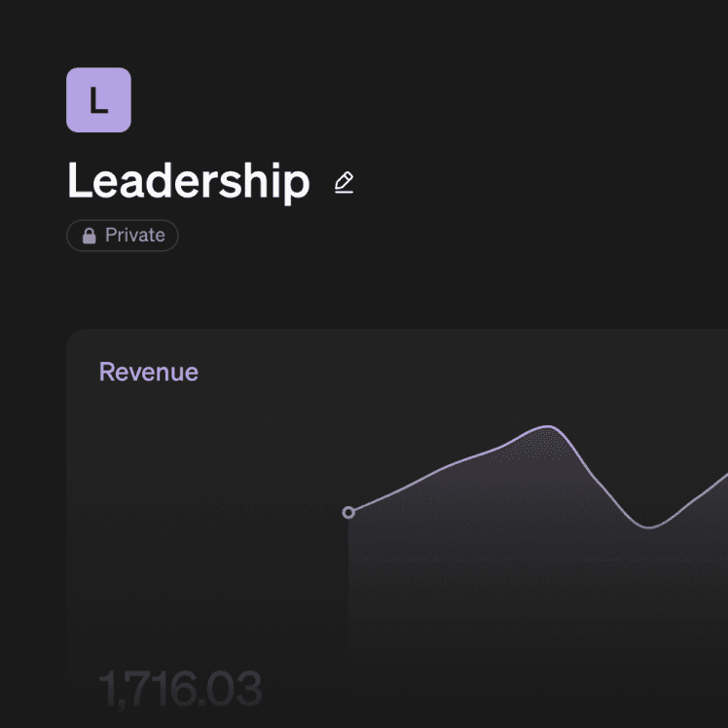Select the Leadership page title
This screenshot has width=728, height=728.
click(x=188, y=182)
